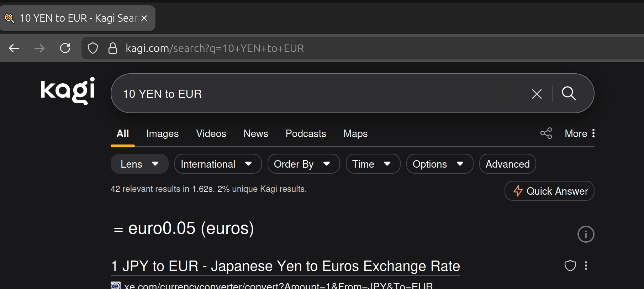Image resolution: width=644 pixels, height=289 pixels.
Task: Expand the Lens dropdown
Action: pyautogui.click(x=139, y=164)
